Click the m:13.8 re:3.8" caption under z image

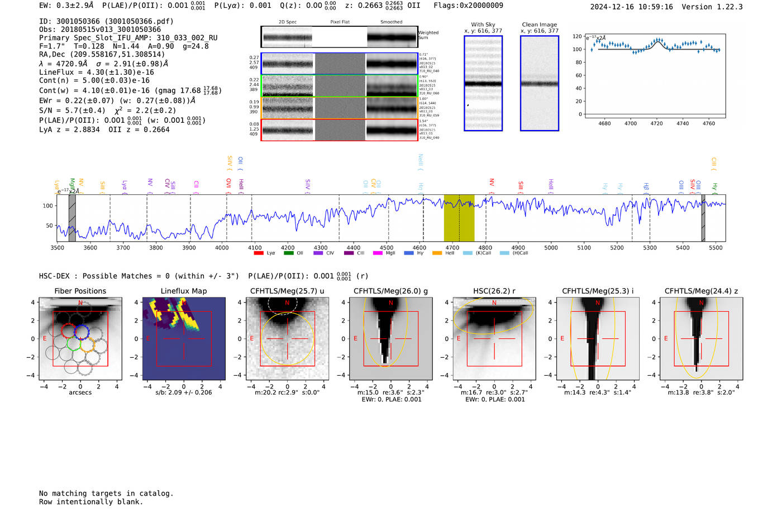pyautogui.click(x=702, y=392)
